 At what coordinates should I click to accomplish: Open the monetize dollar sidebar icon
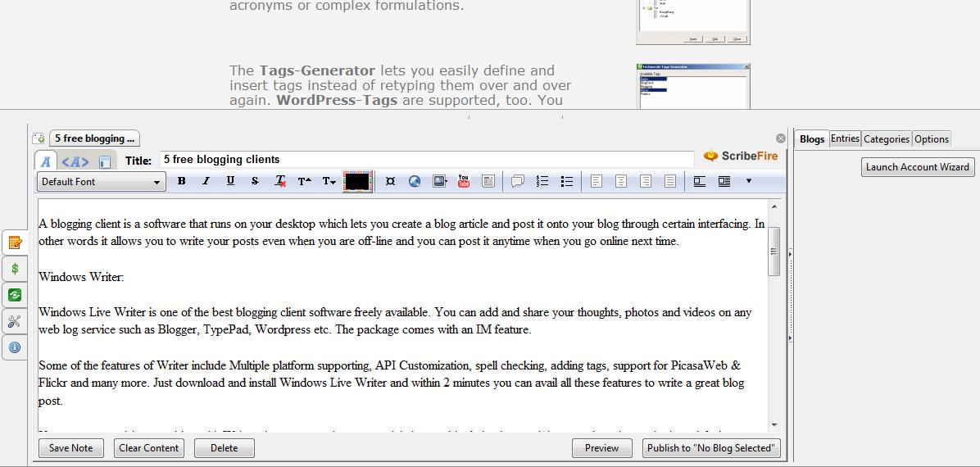pos(15,269)
